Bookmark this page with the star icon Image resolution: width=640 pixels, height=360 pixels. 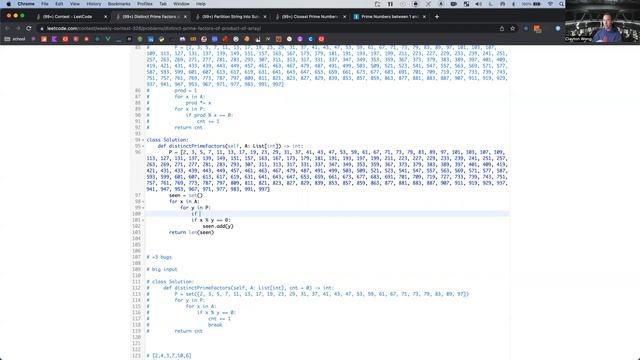(x=513, y=29)
